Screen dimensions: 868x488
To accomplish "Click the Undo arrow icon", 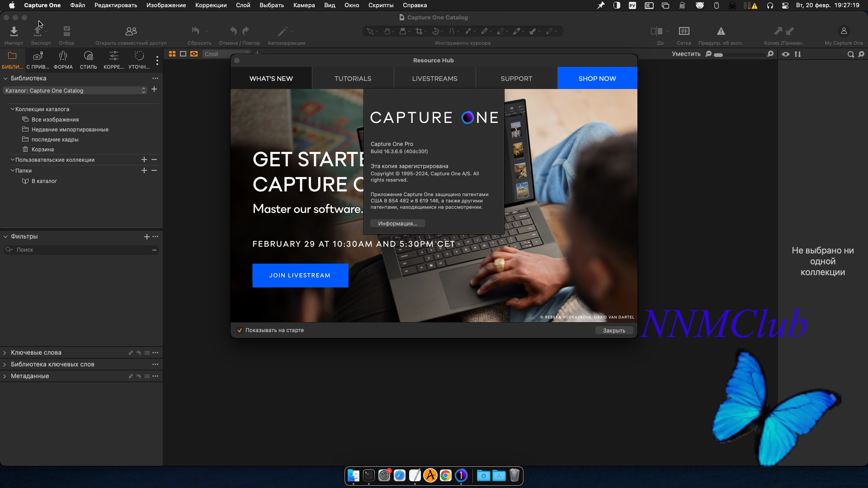I will 233,31.
